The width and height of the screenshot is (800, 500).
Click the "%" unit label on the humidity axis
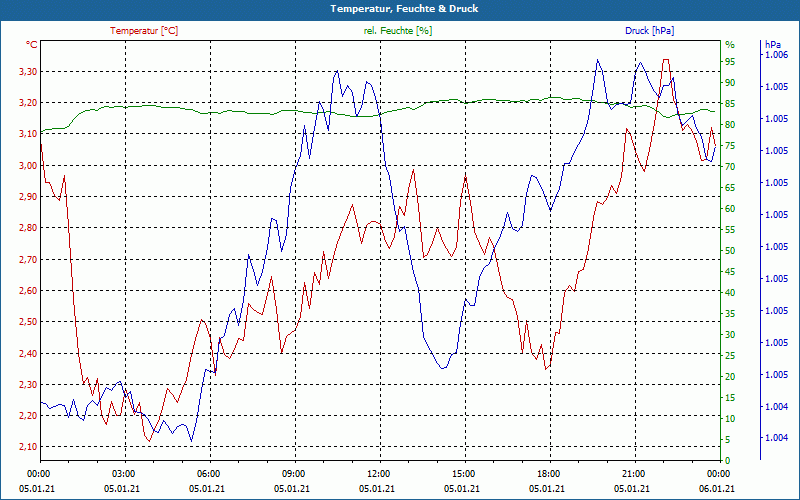(x=730, y=45)
